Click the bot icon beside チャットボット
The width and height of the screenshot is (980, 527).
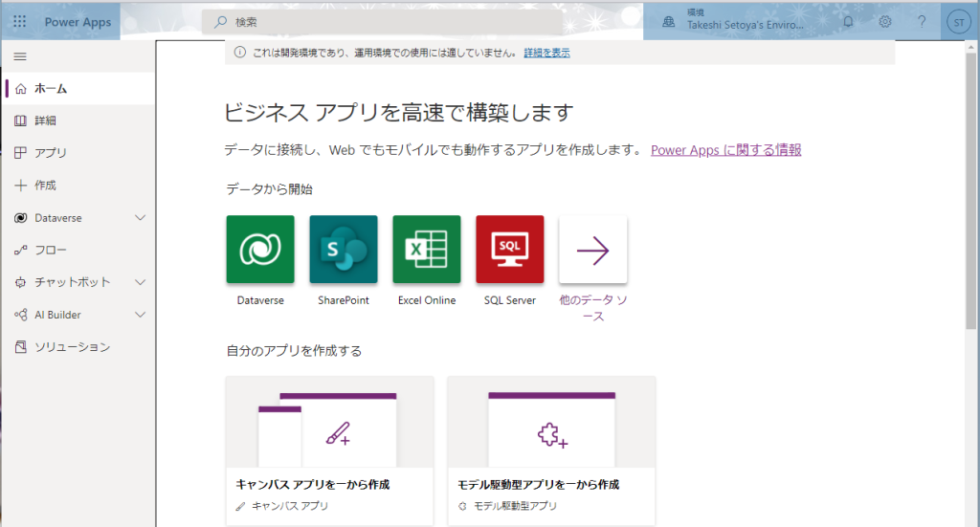click(x=21, y=282)
